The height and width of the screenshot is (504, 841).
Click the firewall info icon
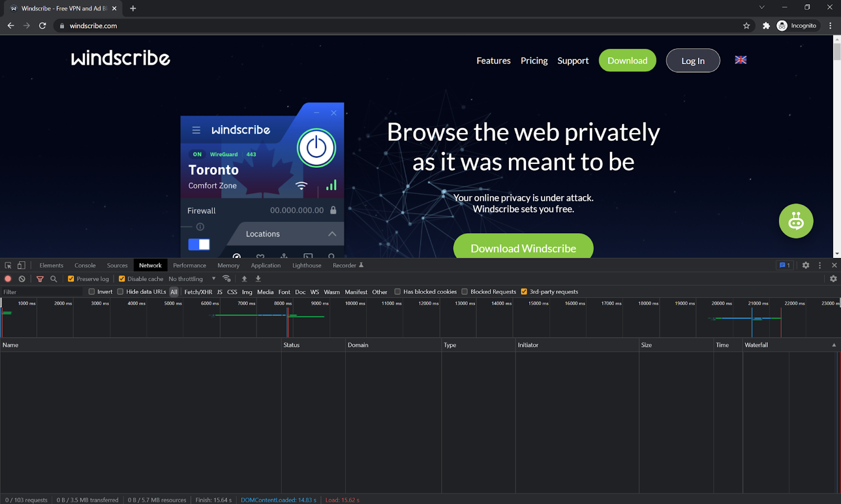[200, 227]
